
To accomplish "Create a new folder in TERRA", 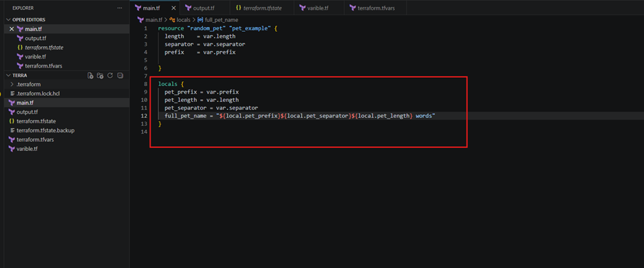I will (x=100, y=76).
